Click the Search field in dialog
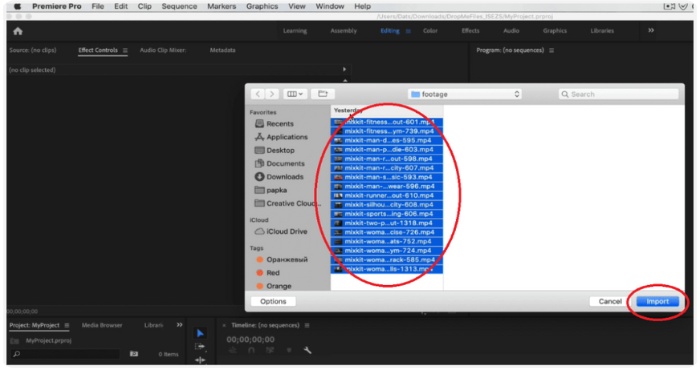 tap(619, 94)
